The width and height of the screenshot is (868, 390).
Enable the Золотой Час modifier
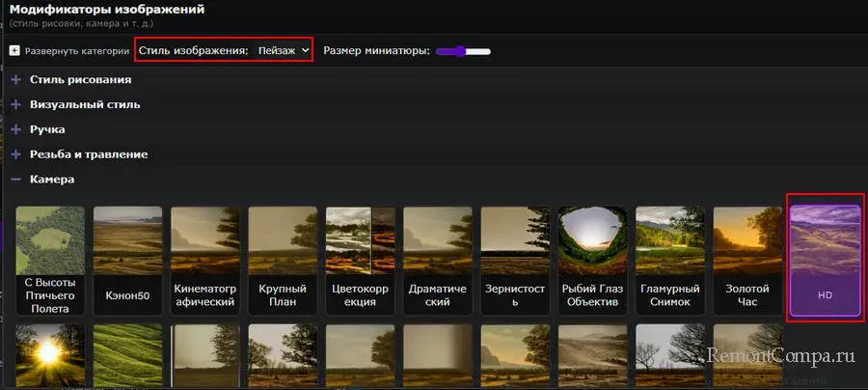coord(747,261)
